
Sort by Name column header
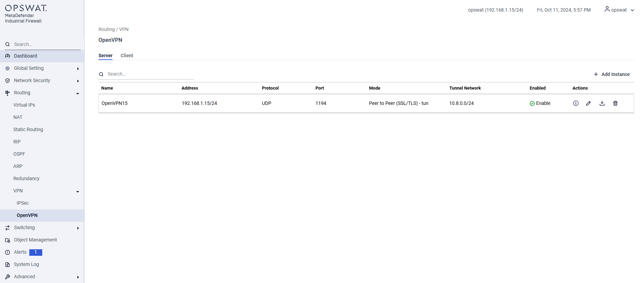click(107, 88)
